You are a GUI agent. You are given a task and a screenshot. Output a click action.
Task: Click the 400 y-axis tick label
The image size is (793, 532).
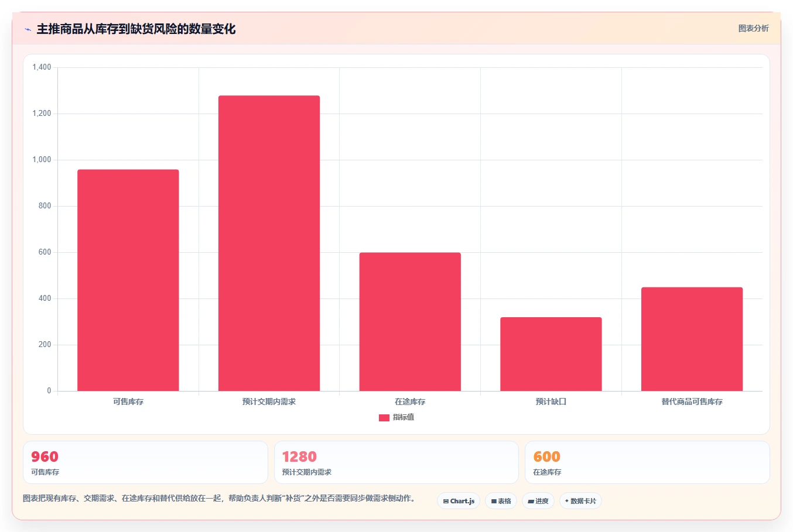coord(45,298)
